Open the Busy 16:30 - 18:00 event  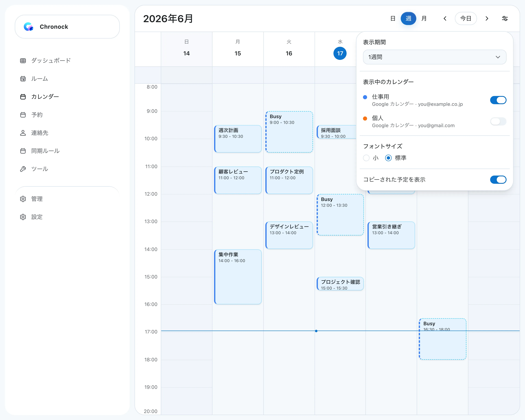[x=442, y=339]
